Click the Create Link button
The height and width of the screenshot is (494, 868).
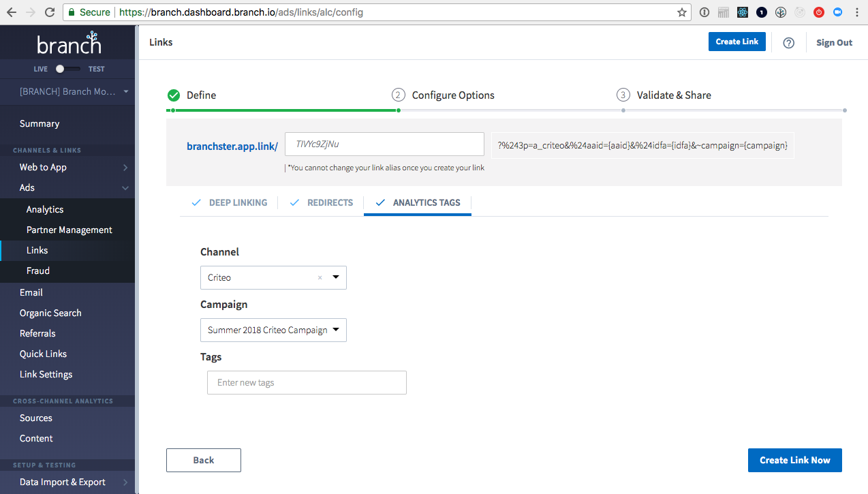(737, 42)
